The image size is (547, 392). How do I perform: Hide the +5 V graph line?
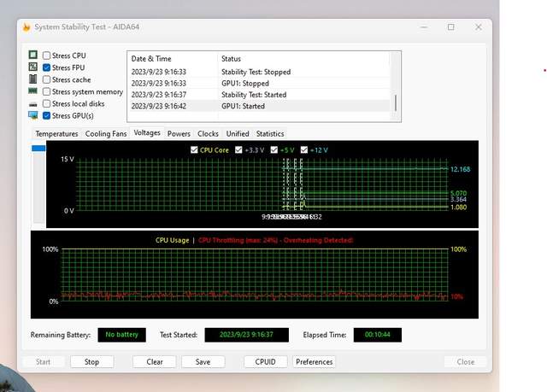pos(274,149)
